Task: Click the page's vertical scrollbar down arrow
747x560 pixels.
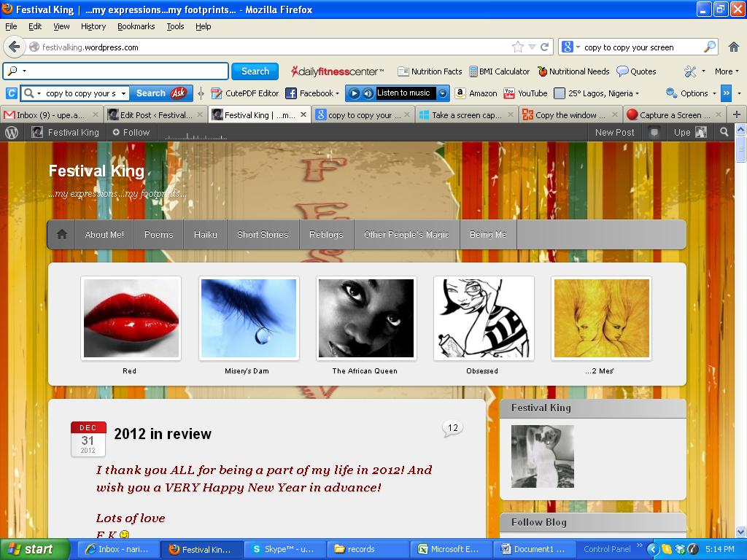Action: [x=740, y=532]
